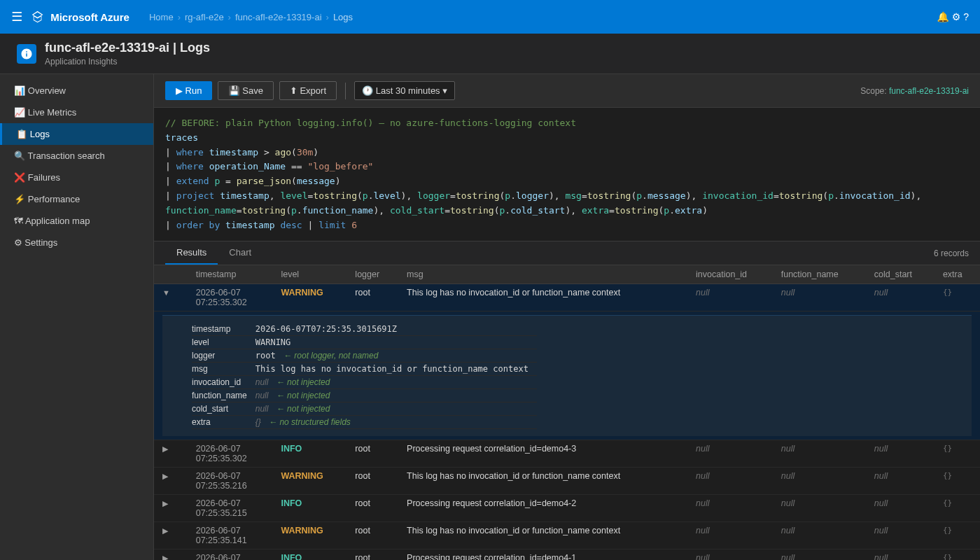Open Failures in the sidebar
Image resolution: width=980 pixels, height=560 pixels.
(x=77, y=177)
